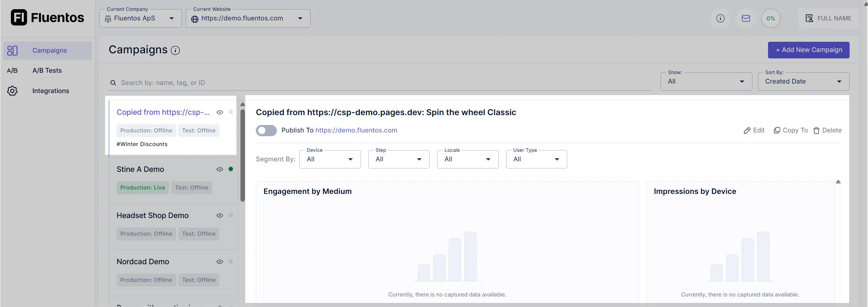Toggle the Publish To switch
The image size is (868, 307).
point(266,130)
